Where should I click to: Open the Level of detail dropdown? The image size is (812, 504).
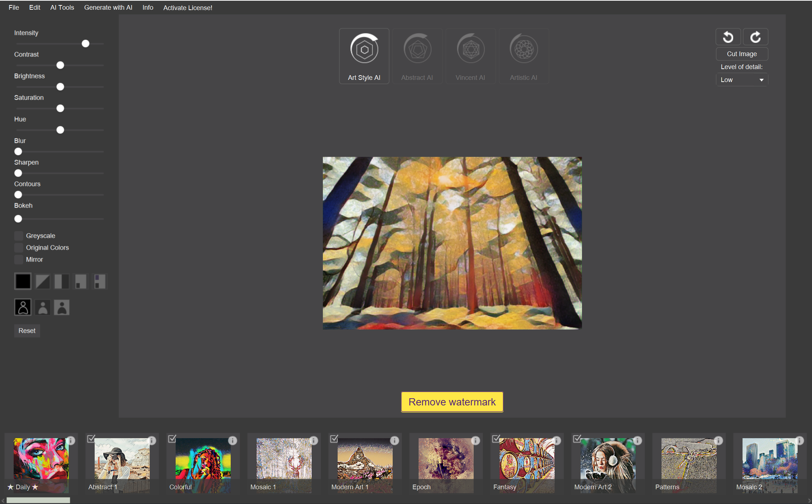(x=742, y=80)
